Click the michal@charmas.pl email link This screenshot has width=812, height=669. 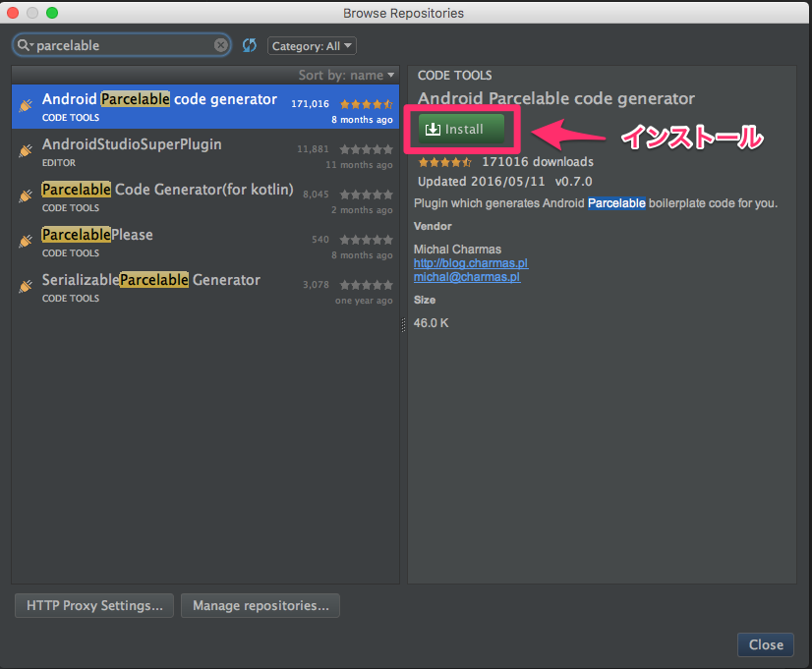(x=466, y=277)
